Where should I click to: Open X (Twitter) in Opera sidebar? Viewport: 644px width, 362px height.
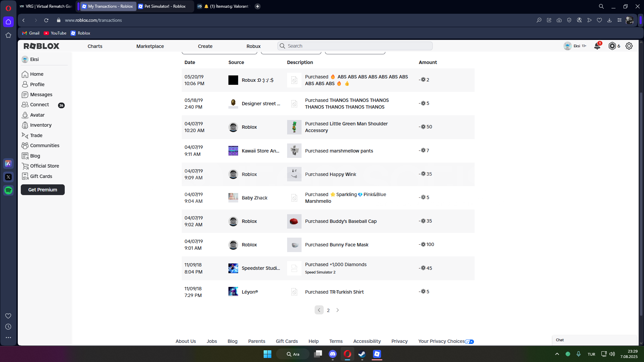(x=8, y=177)
